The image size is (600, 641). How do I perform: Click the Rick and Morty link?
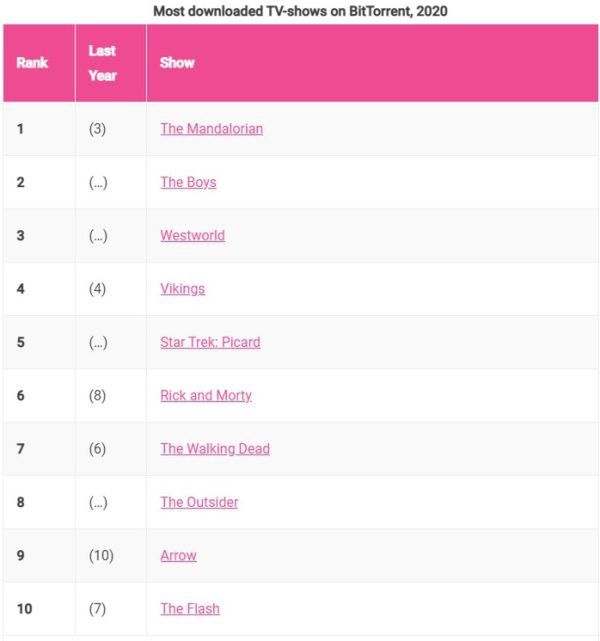206,395
